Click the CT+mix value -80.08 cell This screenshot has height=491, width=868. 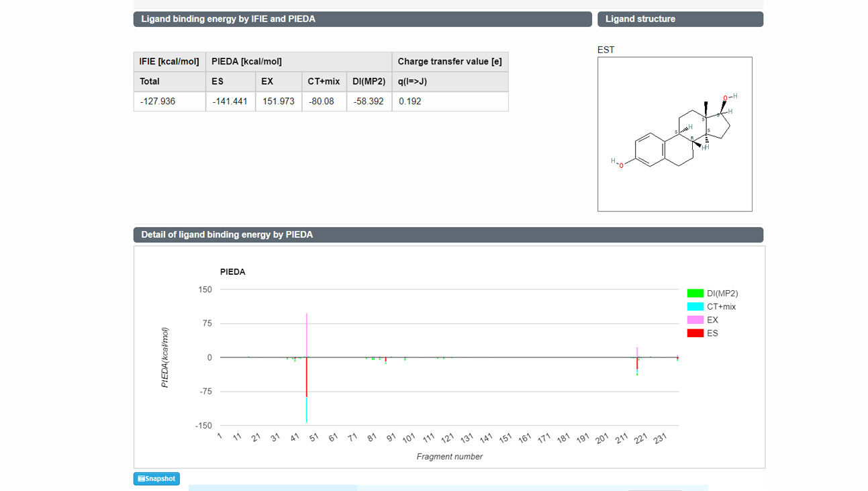pos(324,101)
